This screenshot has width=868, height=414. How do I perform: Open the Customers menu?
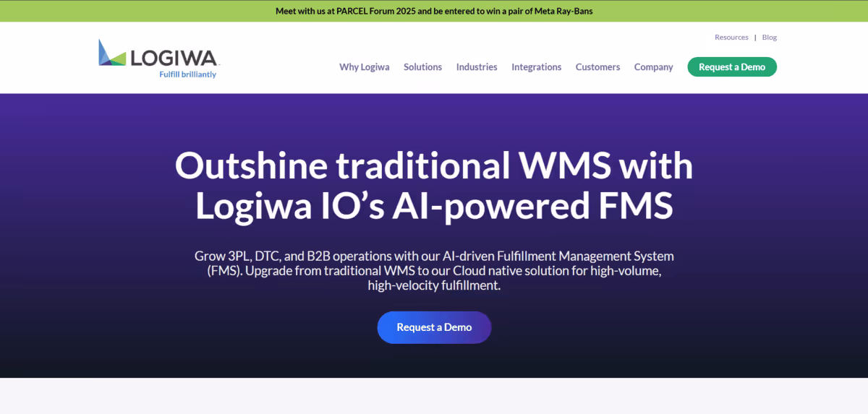(597, 67)
